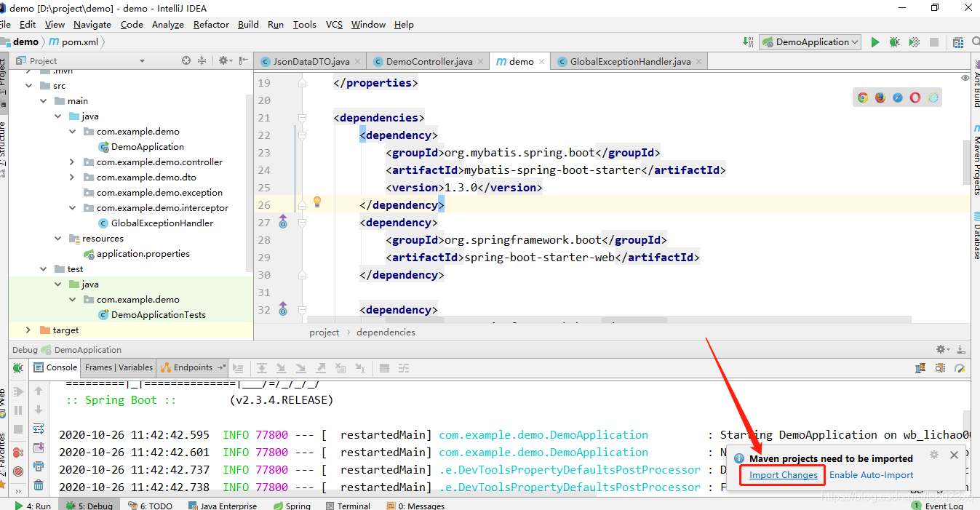Click dependencies in editor breadcrumb

click(x=386, y=332)
